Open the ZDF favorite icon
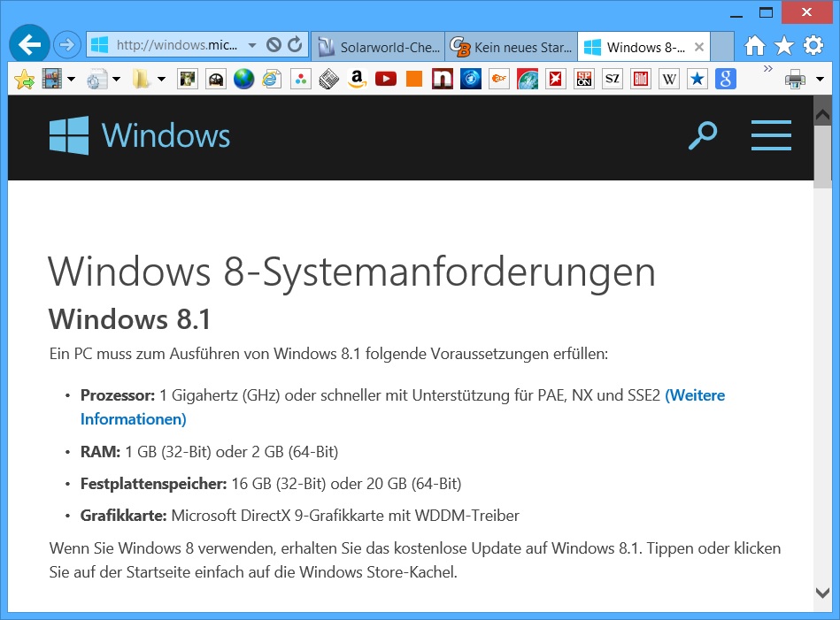The width and height of the screenshot is (840, 620). pos(499,80)
